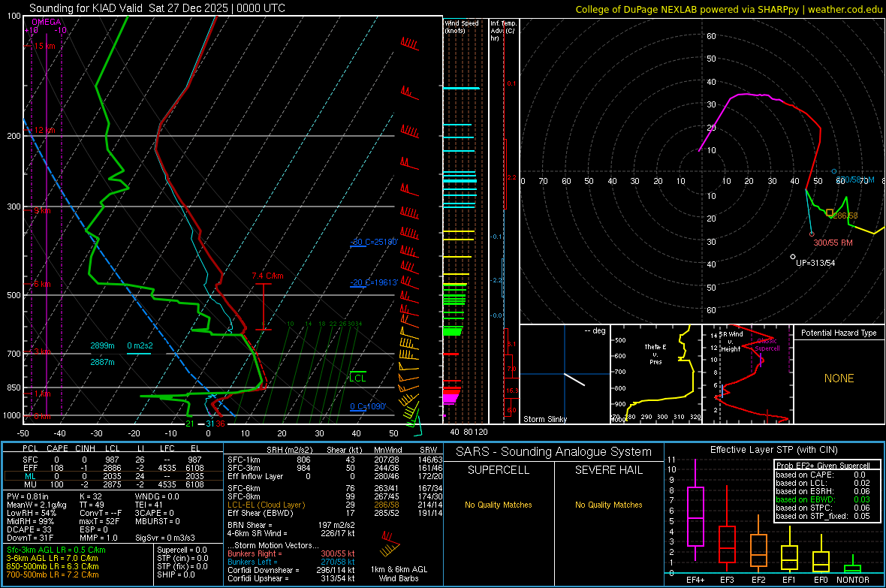Click the -20 C=19613' height label
The height and width of the screenshot is (588, 886).
pos(374,282)
